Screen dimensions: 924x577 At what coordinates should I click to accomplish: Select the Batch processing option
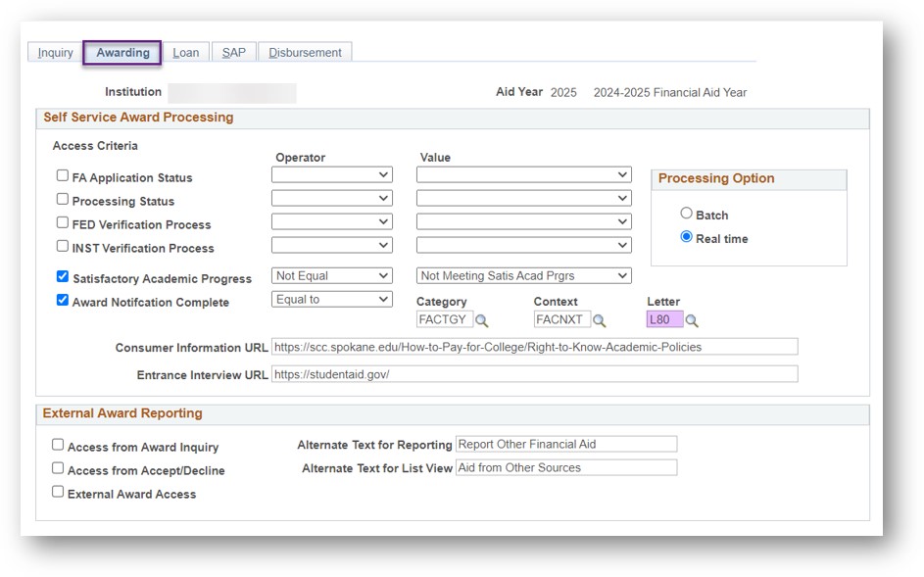(x=686, y=214)
